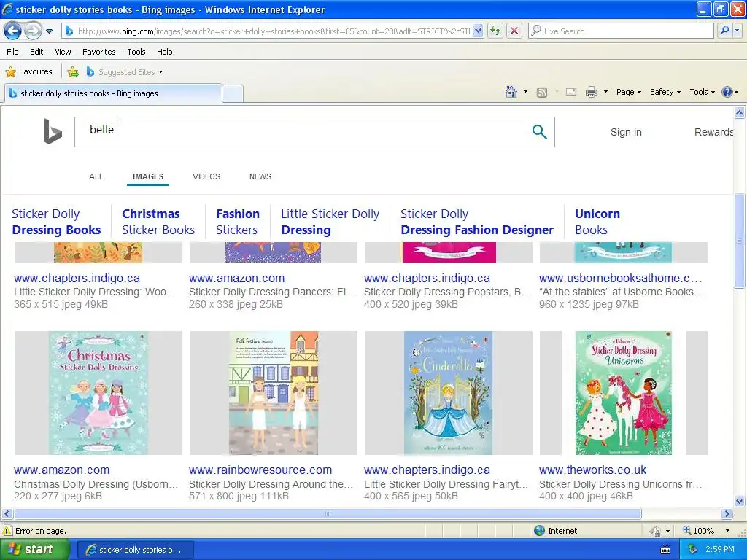The width and height of the screenshot is (747, 560).
Task: Open a new blank tab
Action: (x=233, y=93)
